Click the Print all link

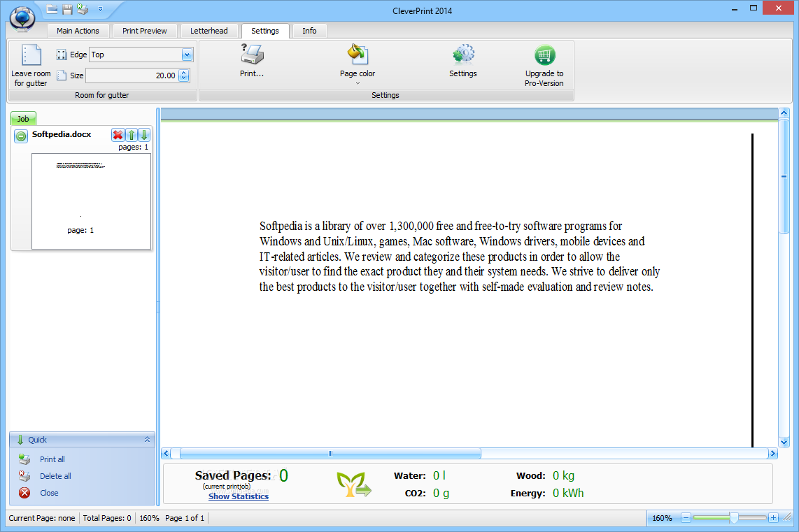(x=52, y=459)
